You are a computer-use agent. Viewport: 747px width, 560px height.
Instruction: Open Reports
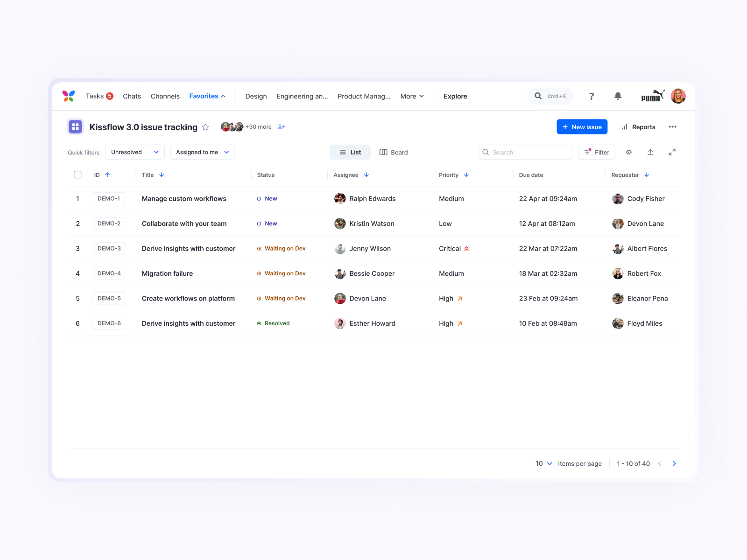(638, 127)
